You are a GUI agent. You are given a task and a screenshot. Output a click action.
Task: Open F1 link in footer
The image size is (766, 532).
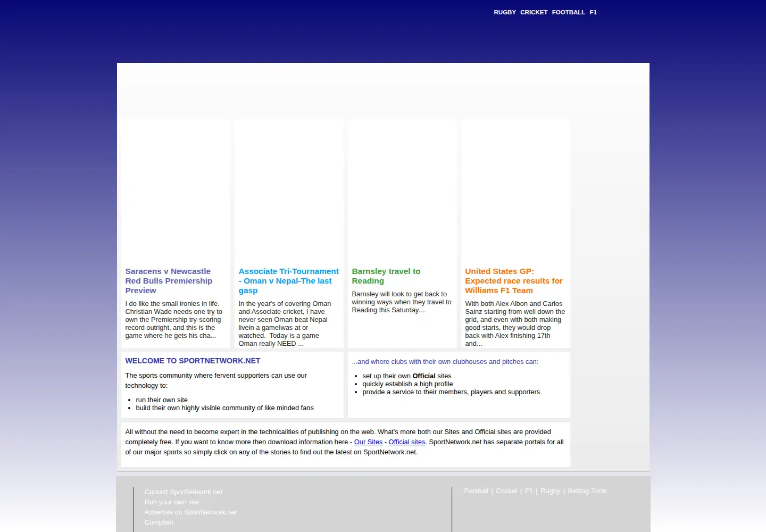(x=529, y=491)
